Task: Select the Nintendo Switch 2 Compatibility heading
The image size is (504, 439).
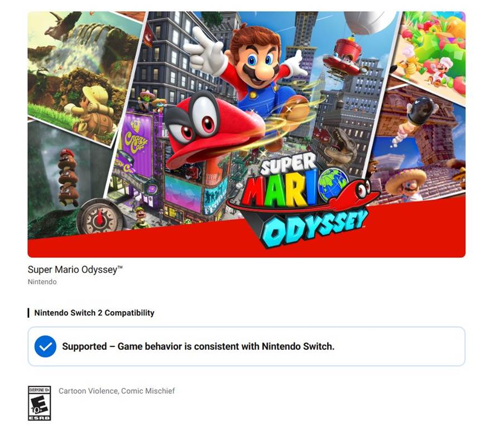Action: tap(94, 313)
